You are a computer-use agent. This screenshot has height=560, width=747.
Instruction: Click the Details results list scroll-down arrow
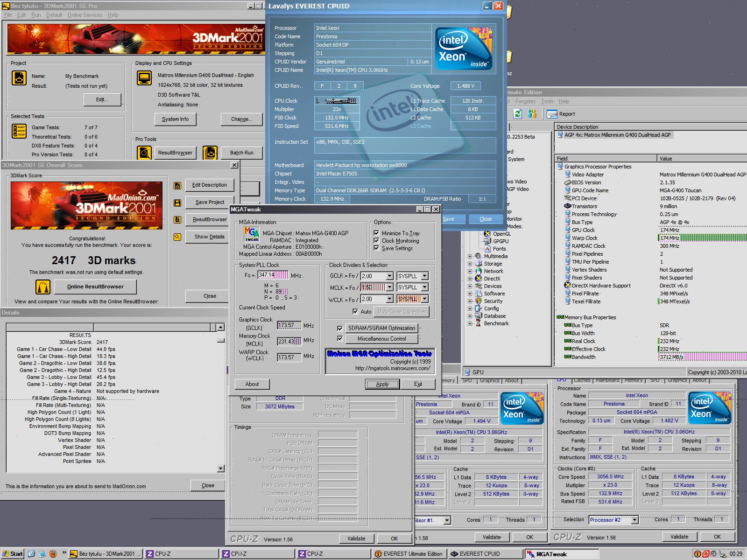[x=221, y=468]
